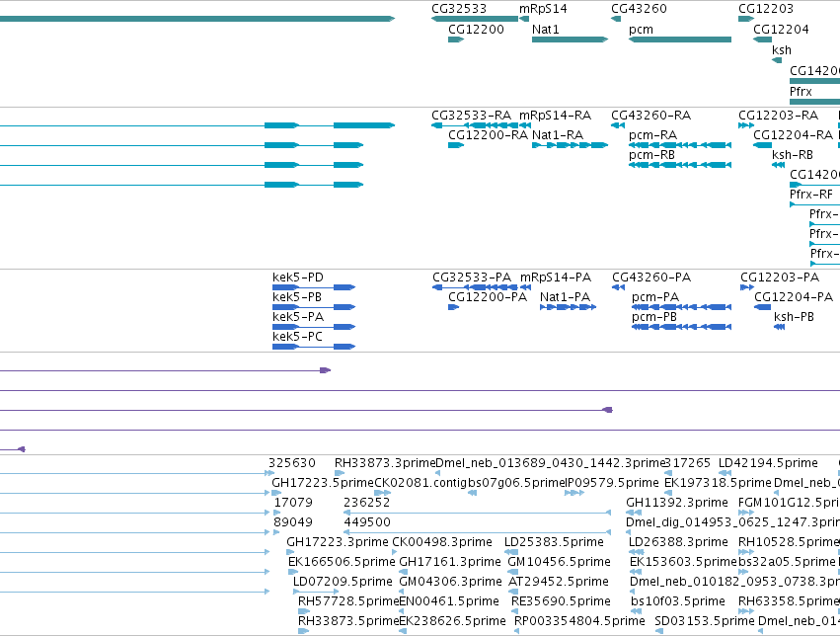This screenshot has height=636, width=840.
Task: Select the pcm gene bar in the top gene track
Action: click(x=680, y=40)
